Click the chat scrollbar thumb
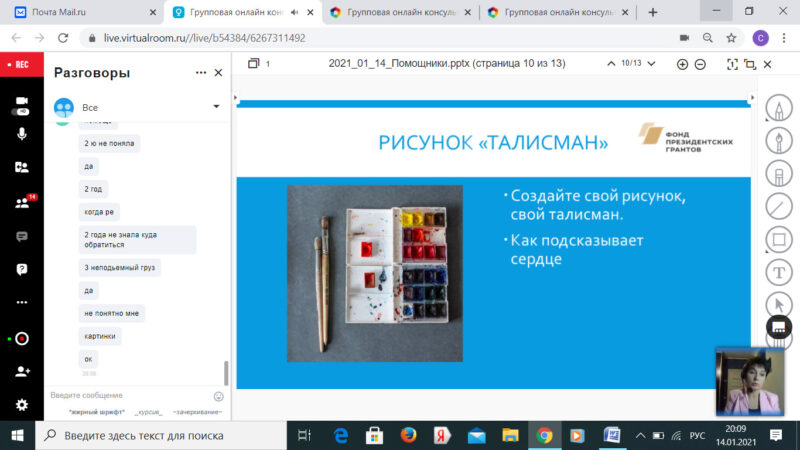This screenshot has height=450, width=800. tap(226, 373)
